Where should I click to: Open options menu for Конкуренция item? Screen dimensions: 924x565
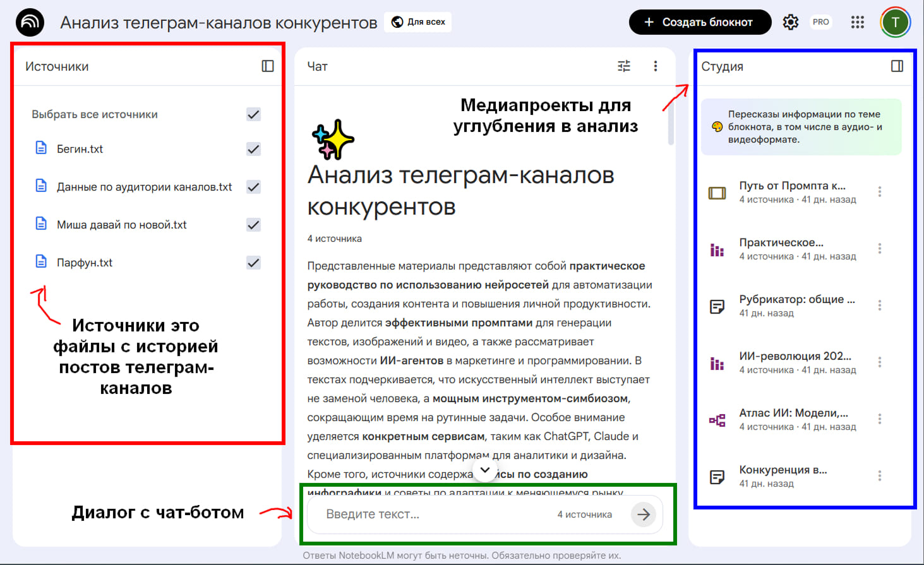(x=880, y=475)
